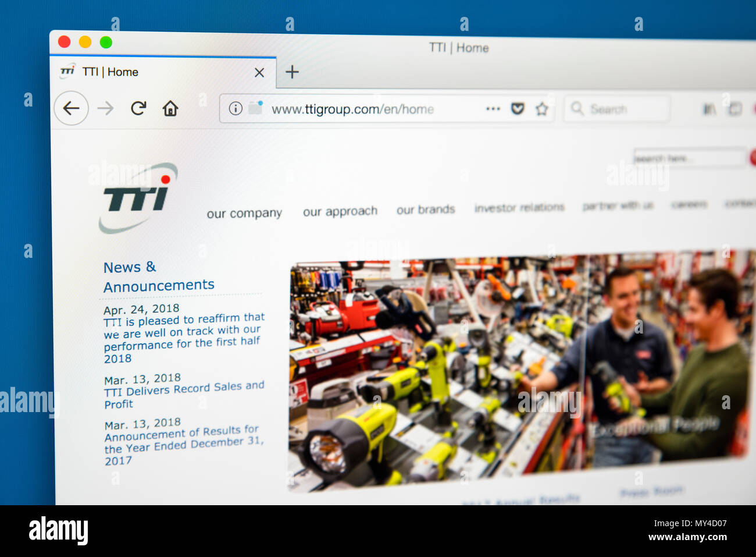Screen dimensions: 756x557
Task: Open the investor relations menu
Action: 519,207
